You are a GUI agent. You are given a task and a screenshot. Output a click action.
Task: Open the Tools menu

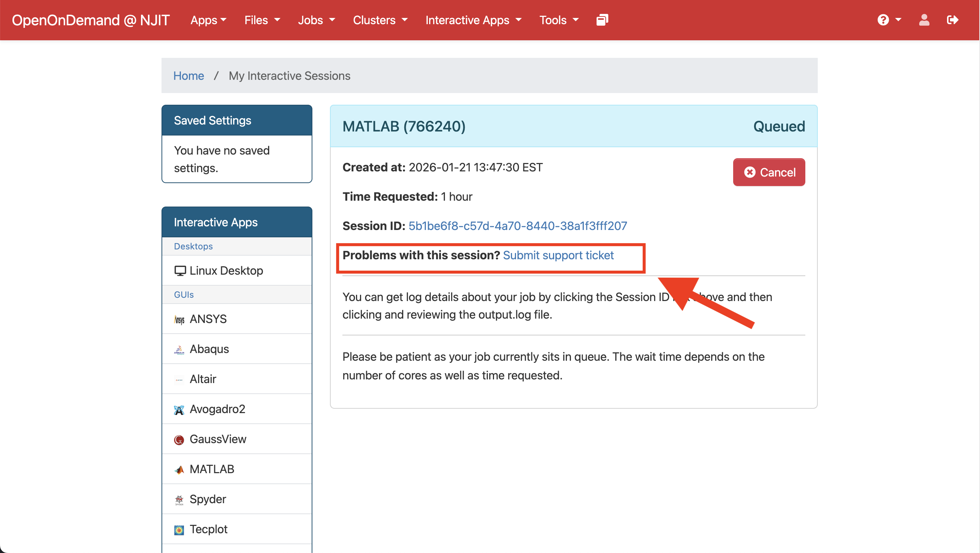(x=558, y=20)
